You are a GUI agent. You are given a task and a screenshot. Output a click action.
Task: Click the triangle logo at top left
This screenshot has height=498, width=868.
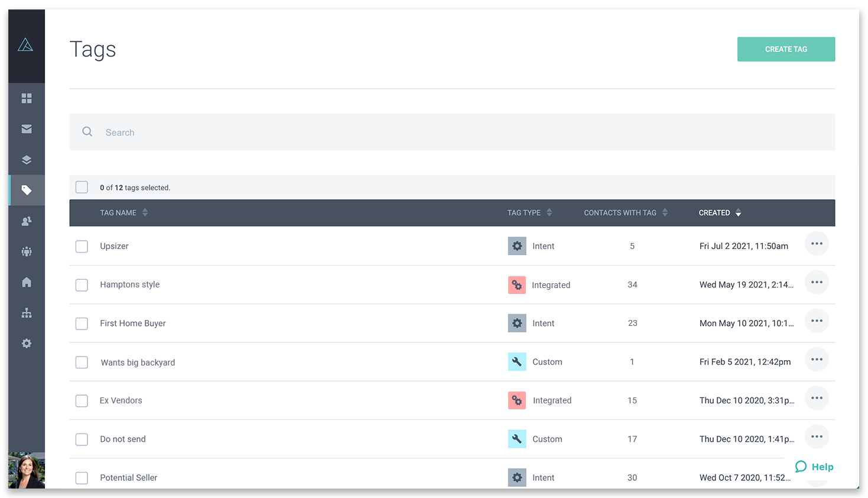[25, 45]
